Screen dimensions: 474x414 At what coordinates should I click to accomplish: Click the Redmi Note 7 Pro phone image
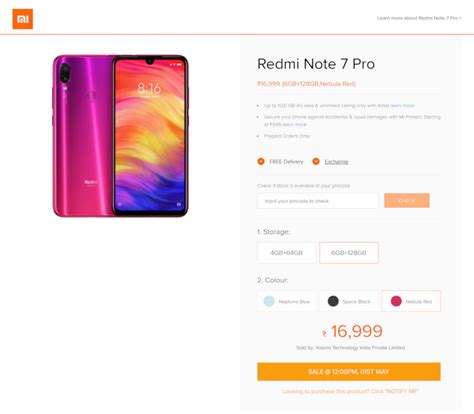point(120,136)
